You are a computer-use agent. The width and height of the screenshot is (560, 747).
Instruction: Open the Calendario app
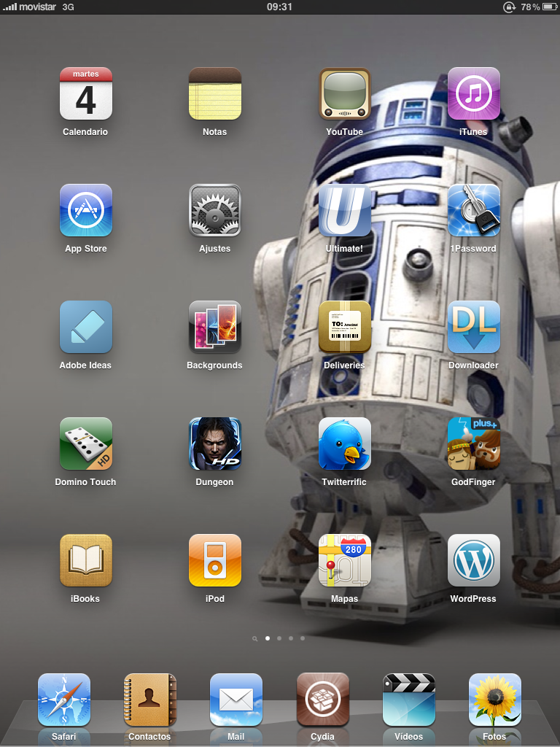point(86,93)
